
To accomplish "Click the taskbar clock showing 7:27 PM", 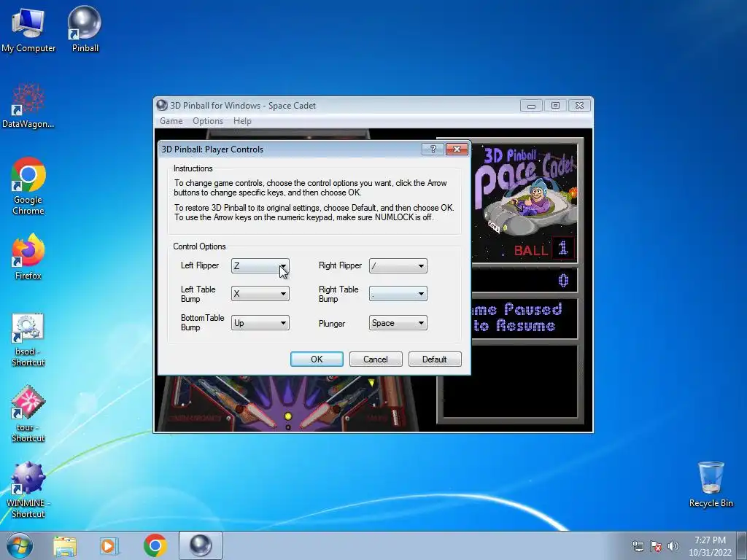I will pyautogui.click(x=710, y=546).
